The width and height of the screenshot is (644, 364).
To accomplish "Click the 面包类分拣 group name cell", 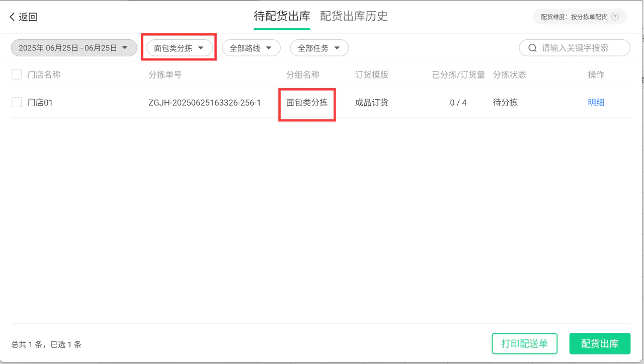I will (307, 103).
